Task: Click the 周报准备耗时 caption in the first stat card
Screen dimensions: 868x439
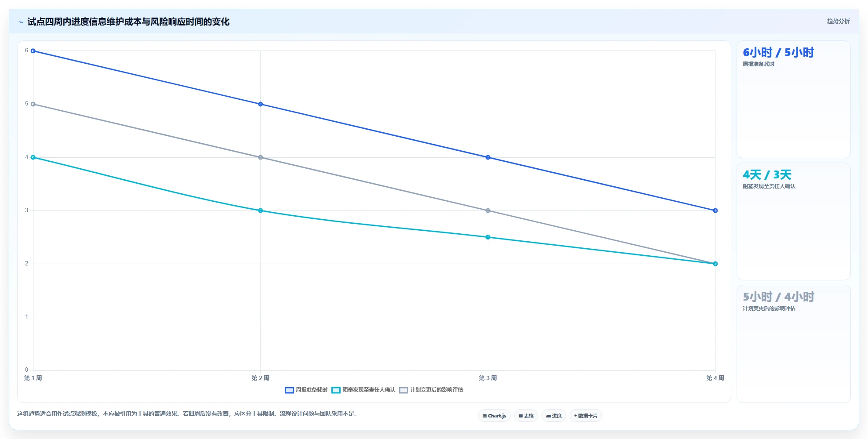Action: click(x=759, y=64)
